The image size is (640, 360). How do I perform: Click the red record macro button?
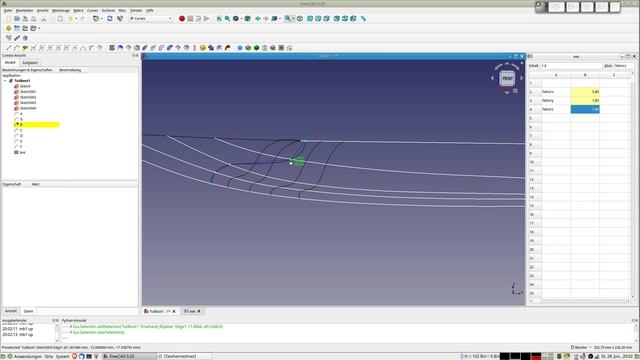tap(182, 18)
